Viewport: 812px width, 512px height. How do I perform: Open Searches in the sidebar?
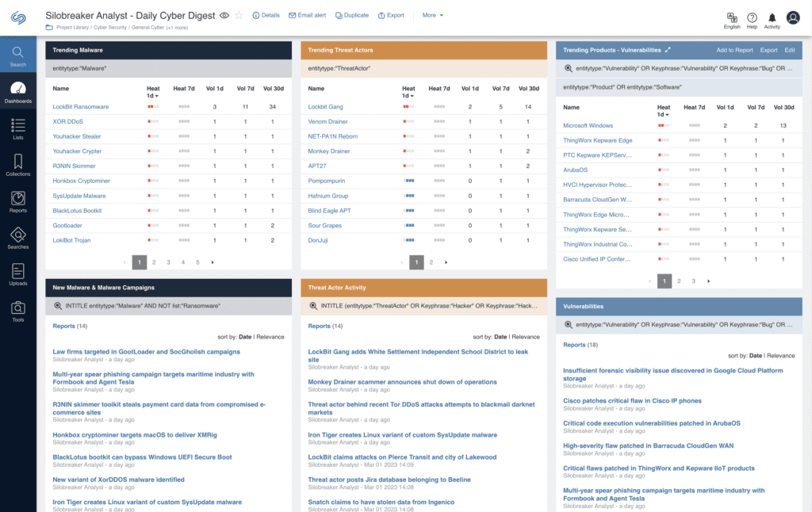[18, 238]
